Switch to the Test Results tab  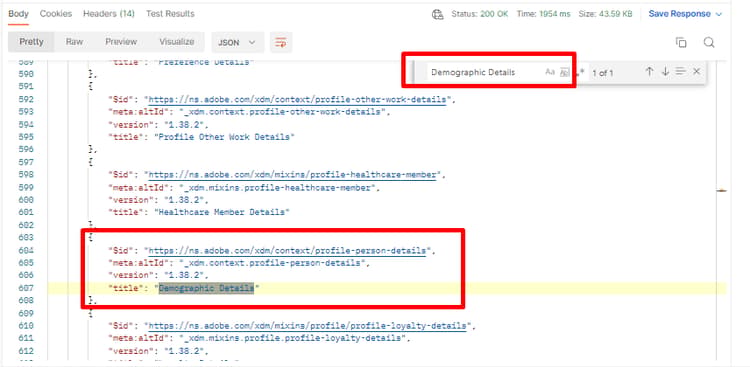coord(170,14)
